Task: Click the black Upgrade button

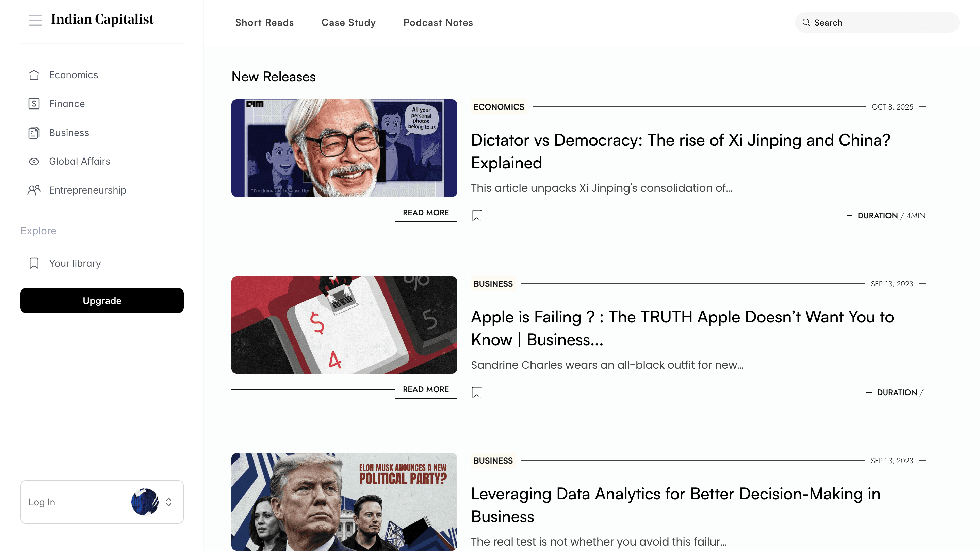Action: click(102, 300)
